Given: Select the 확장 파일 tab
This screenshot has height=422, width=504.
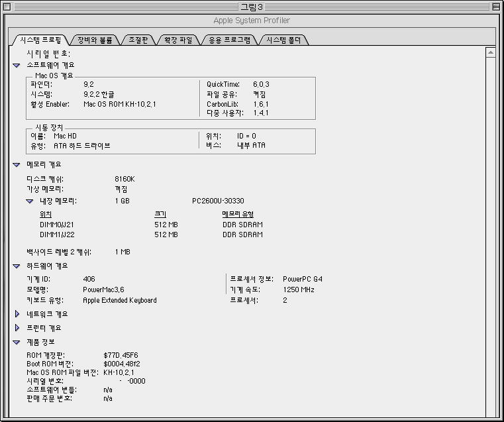Looking at the screenshot, I should click(x=177, y=40).
